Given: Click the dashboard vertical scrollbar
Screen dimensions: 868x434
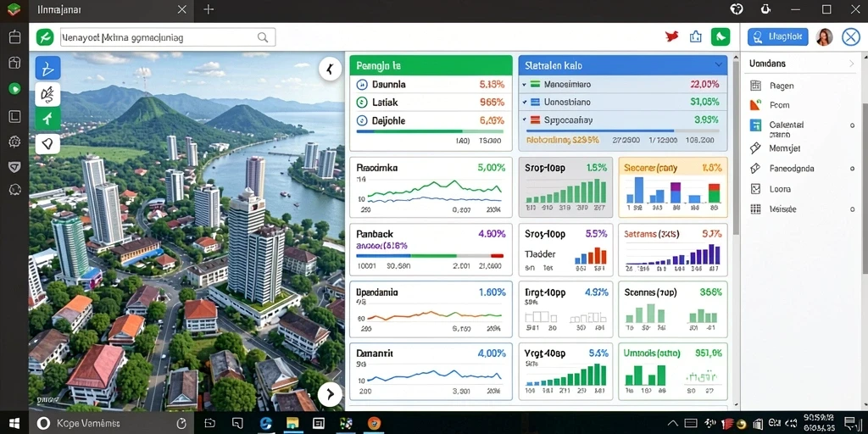Looking at the screenshot, I should pos(736,147).
